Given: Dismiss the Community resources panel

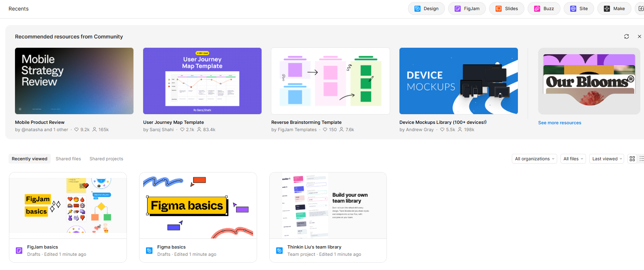Looking at the screenshot, I should point(640,36).
